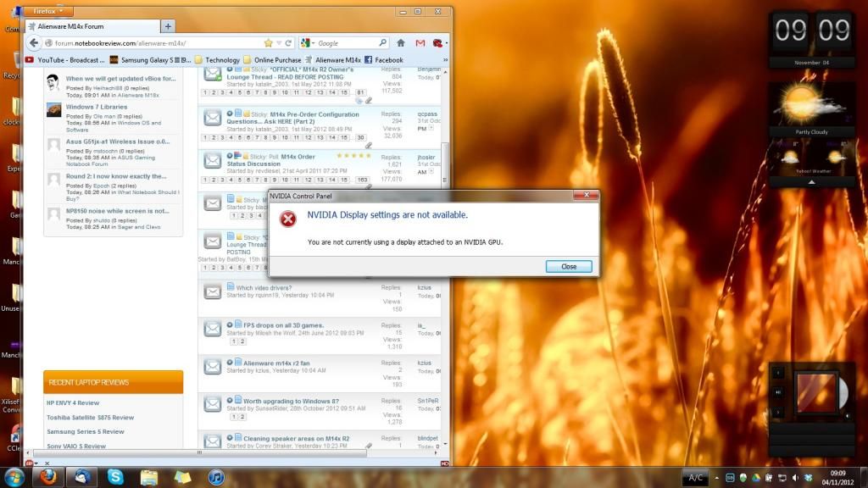Click the volume speaker tray icon
868x488 pixels.
coord(795,478)
